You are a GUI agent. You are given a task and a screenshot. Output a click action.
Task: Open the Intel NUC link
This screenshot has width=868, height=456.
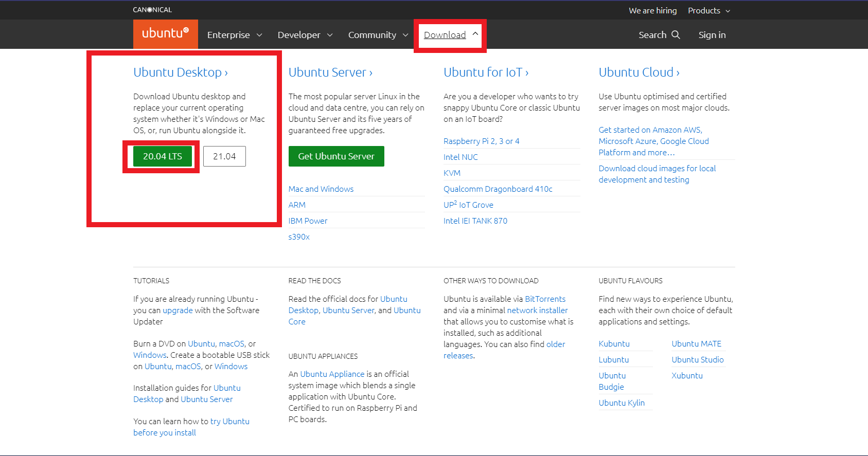460,157
